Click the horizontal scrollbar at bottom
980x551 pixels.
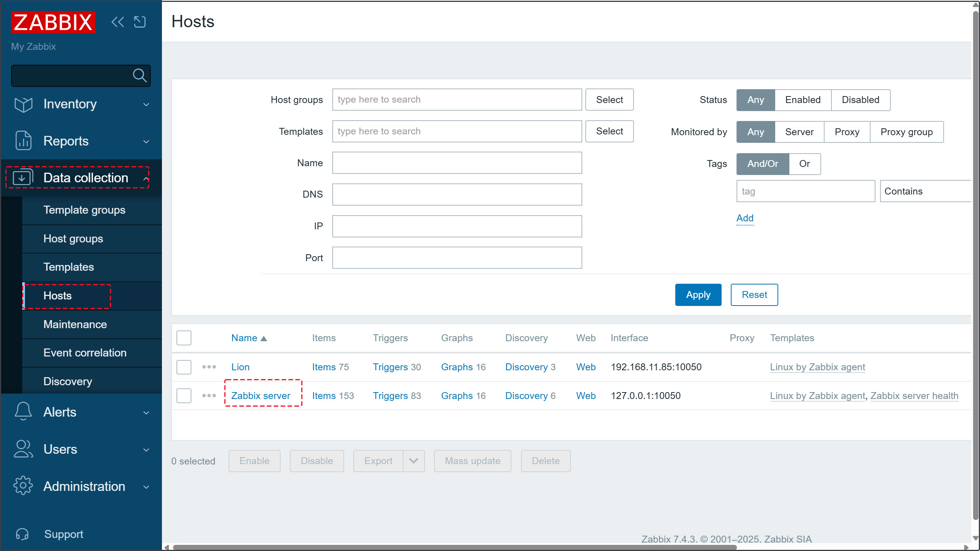click(x=454, y=547)
